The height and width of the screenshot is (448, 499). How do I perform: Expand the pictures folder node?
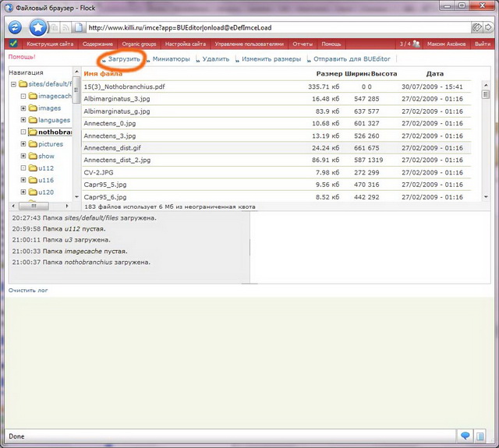click(x=23, y=144)
